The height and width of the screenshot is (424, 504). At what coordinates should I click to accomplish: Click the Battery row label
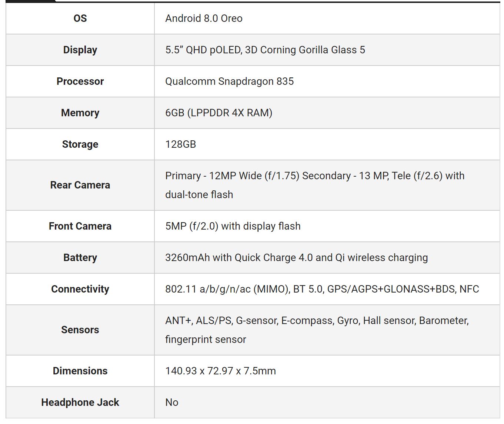[80, 257]
